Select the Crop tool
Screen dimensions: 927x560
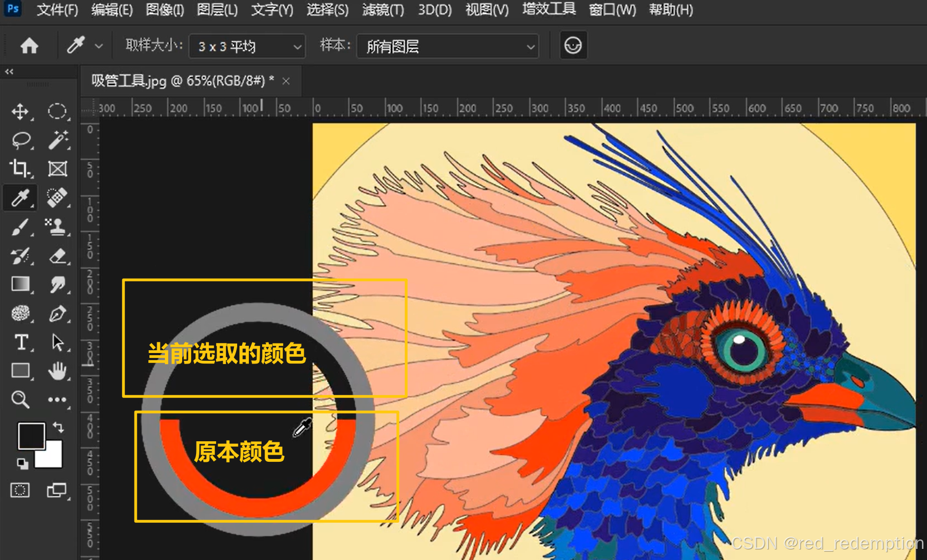coord(21,169)
